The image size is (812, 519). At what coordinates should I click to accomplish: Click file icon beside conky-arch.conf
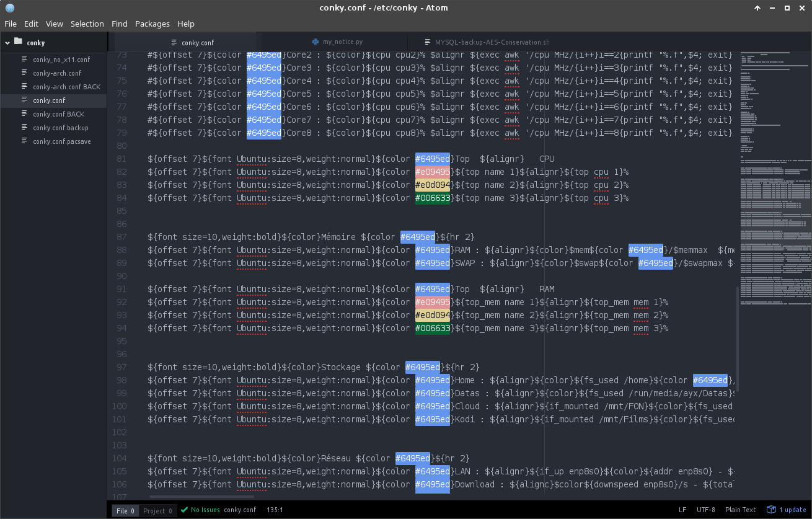[25, 73]
